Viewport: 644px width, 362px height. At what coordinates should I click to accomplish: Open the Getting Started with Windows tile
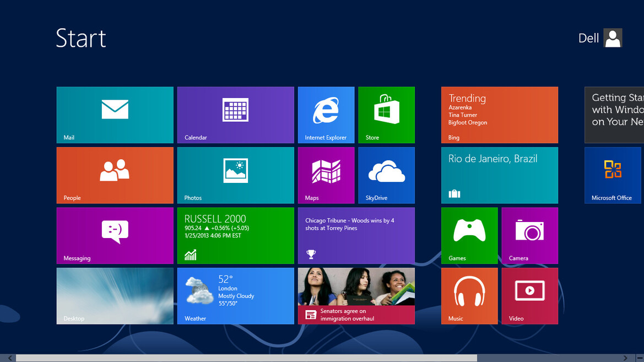614,115
